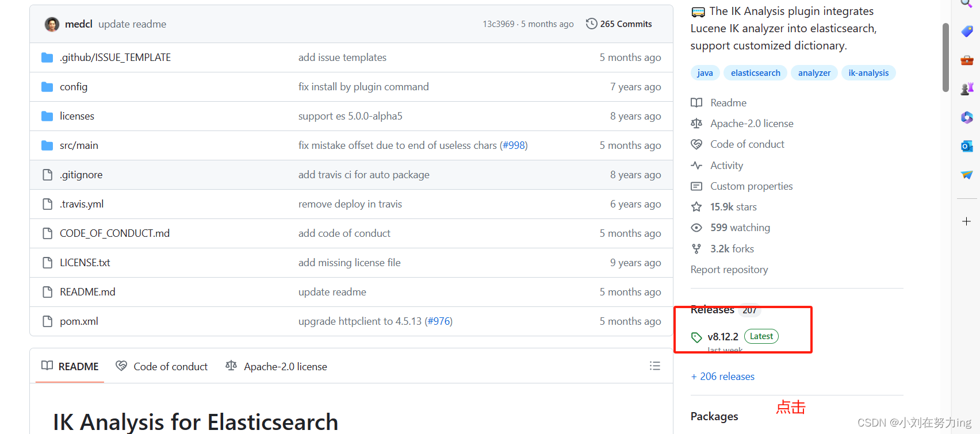The image size is (980, 434).
Task: Open the browser sidebar toolbox icon
Action: click(967, 60)
